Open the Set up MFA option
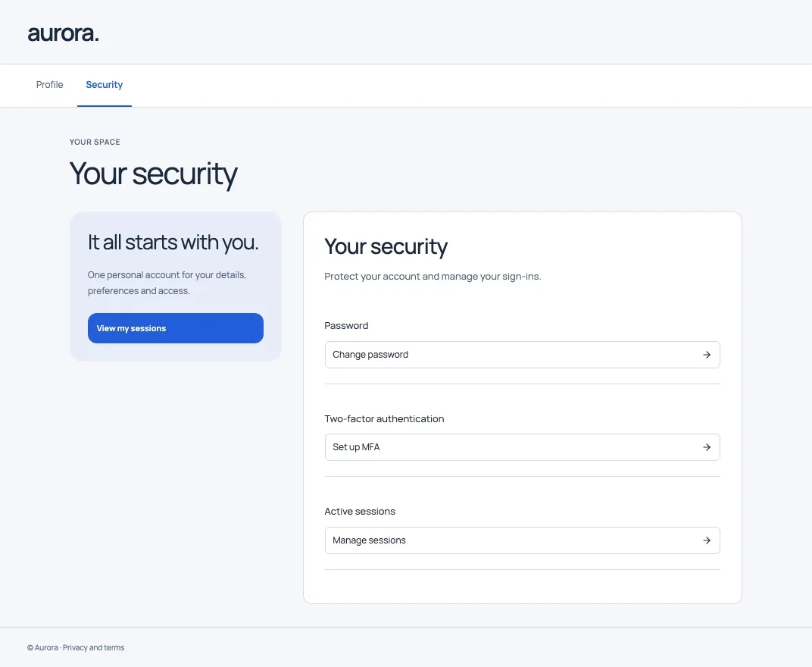Viewport: 812px width, 667px height. pos(522,446)
